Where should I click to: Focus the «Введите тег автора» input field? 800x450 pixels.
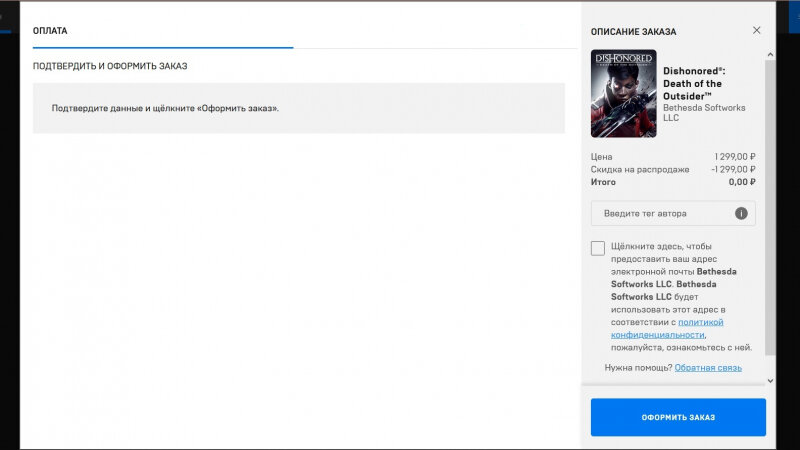point(672,213)
